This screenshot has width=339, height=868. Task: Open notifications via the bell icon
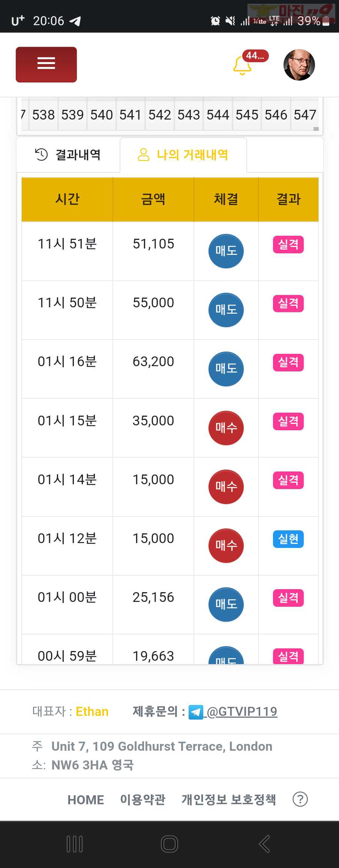click(242, 65)
